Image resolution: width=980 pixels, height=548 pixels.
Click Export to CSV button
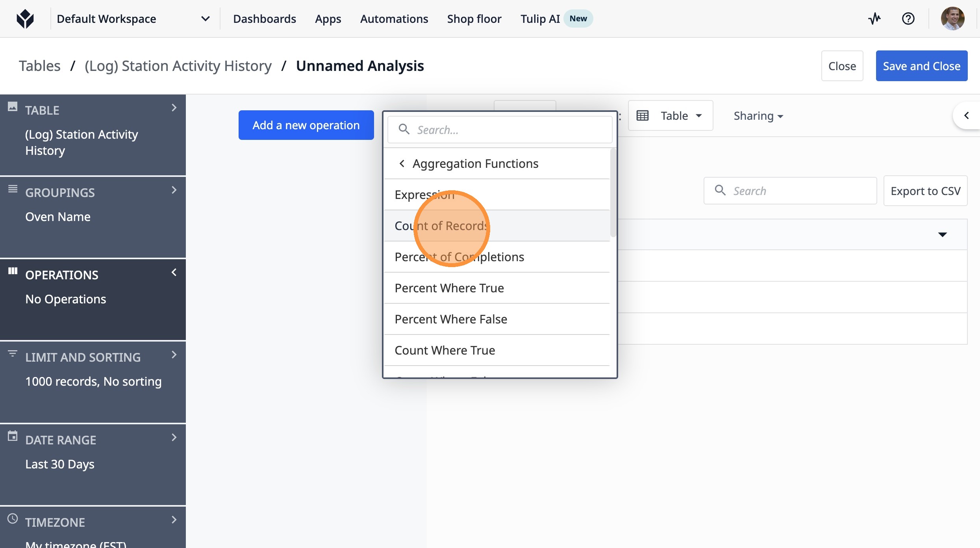click(925, 191)
